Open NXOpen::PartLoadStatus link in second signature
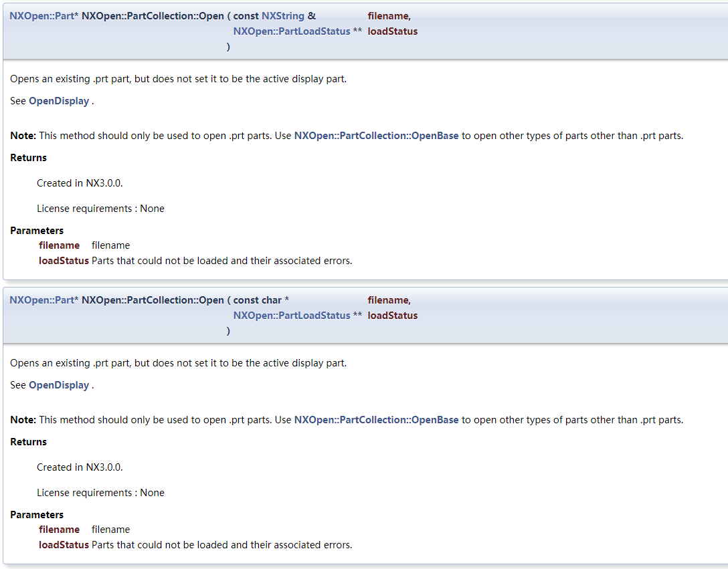This screenshot has height=569, width=728. click(292, 315)
